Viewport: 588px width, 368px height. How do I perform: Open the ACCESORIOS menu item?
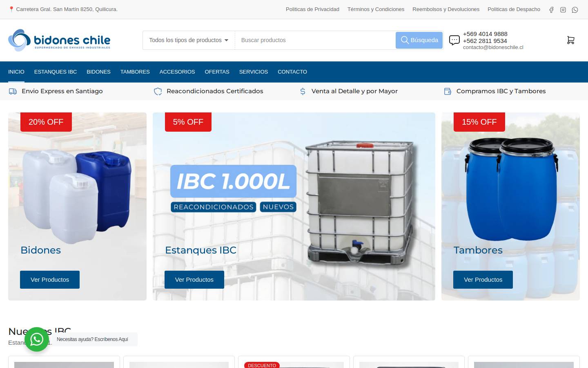tap(177, 72)
